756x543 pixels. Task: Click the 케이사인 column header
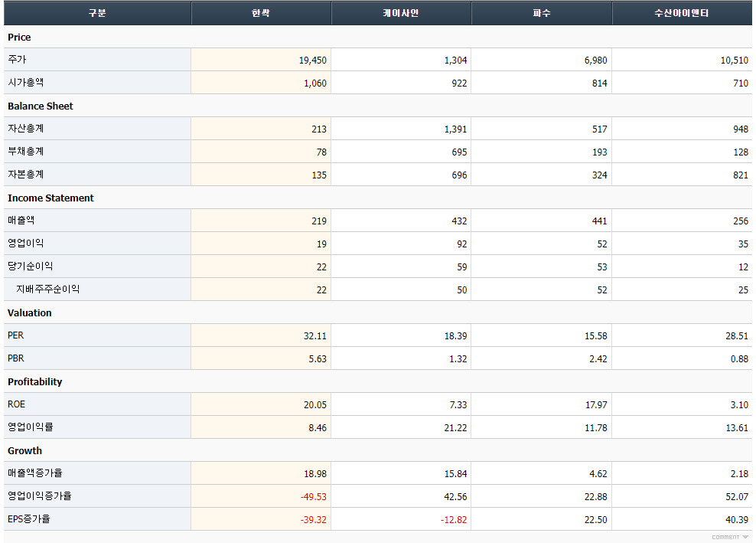(x=401, y=13)
